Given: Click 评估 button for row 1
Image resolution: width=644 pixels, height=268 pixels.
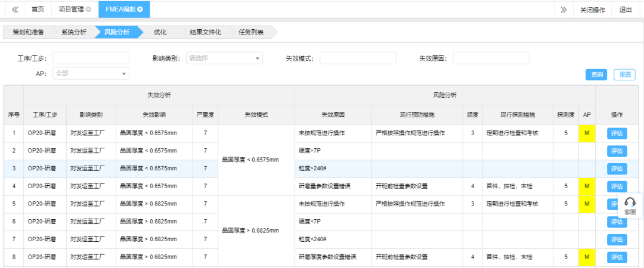Looking at the screenshot, I should click(617, 133).
